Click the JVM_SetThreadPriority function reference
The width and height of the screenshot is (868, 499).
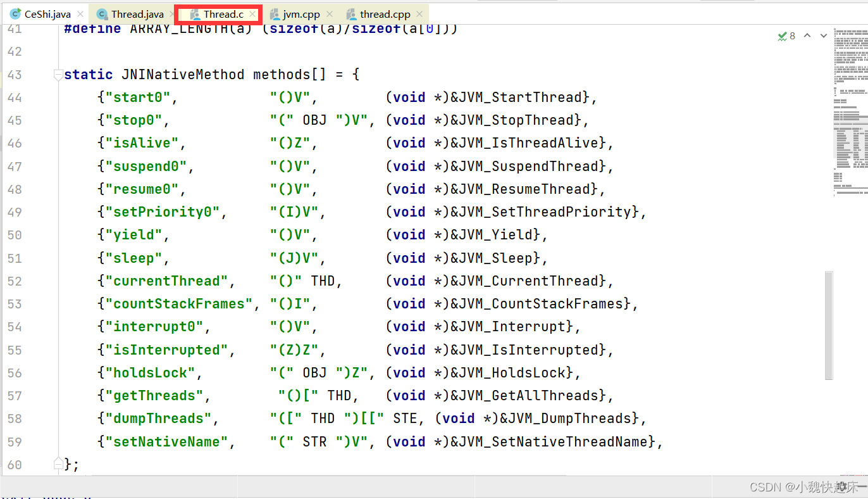(x=545, y=212)
